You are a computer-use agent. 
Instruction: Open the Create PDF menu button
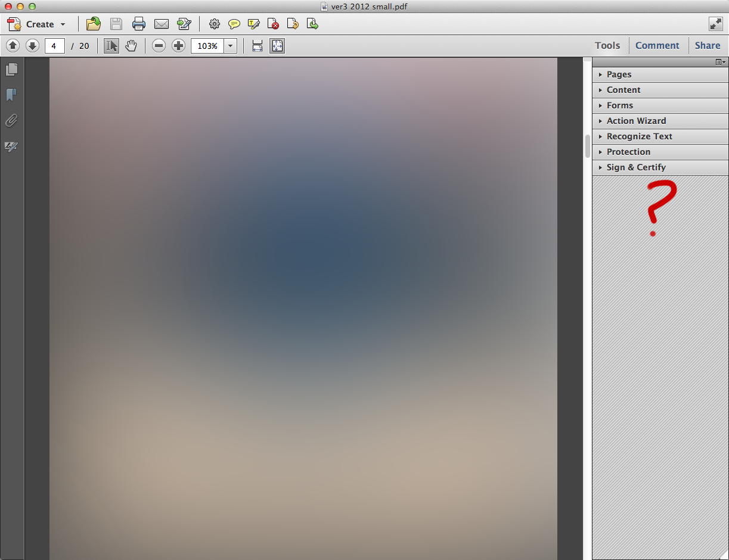(36, 24)
